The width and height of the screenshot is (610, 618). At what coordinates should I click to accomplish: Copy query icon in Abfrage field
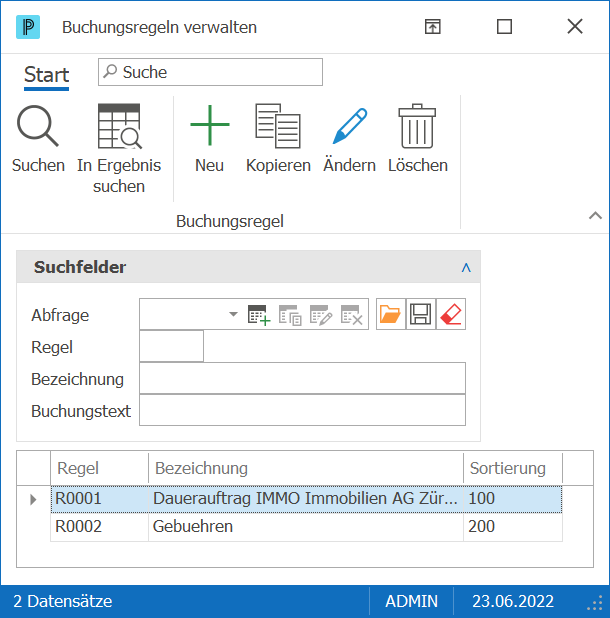point(290,315)
